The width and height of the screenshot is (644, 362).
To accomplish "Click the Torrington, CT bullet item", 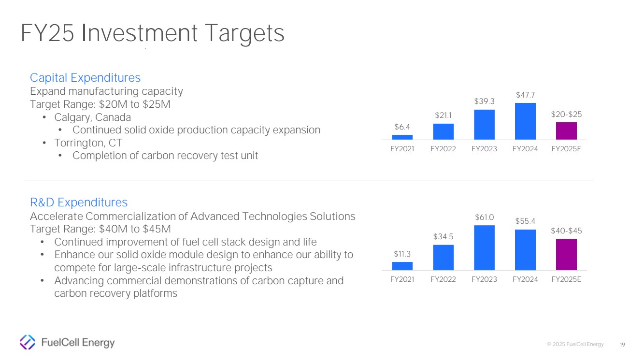I will (x=88, y=143).
